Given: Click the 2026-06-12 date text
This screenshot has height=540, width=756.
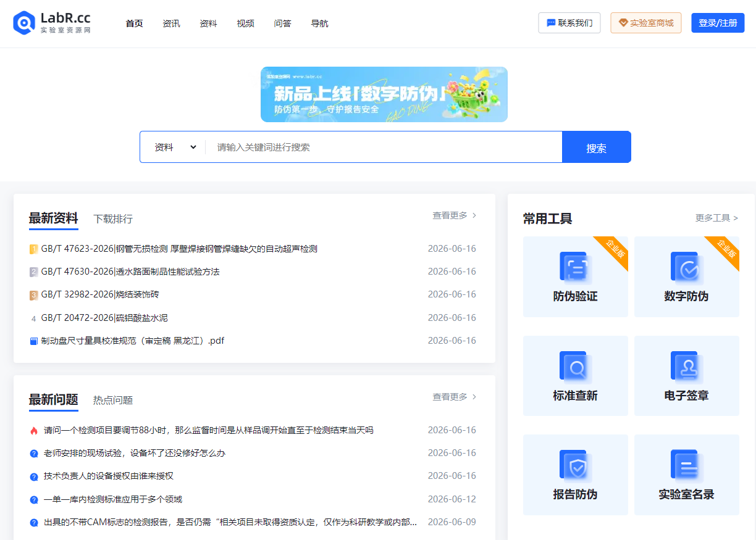Looking at the screenshot, I should point(452,499).
